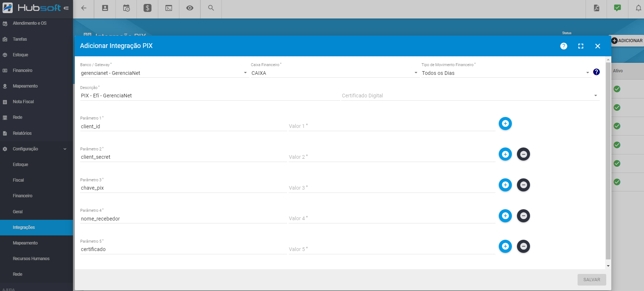Add parameter after certificado row
Viewport: 644px width, 291px height.
[x=505, y=246]
